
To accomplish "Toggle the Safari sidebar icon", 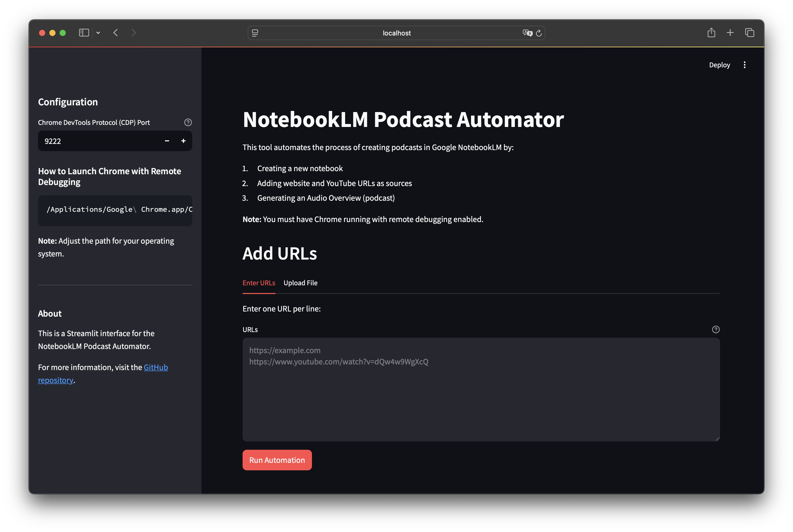I will [x=84, y=33].
